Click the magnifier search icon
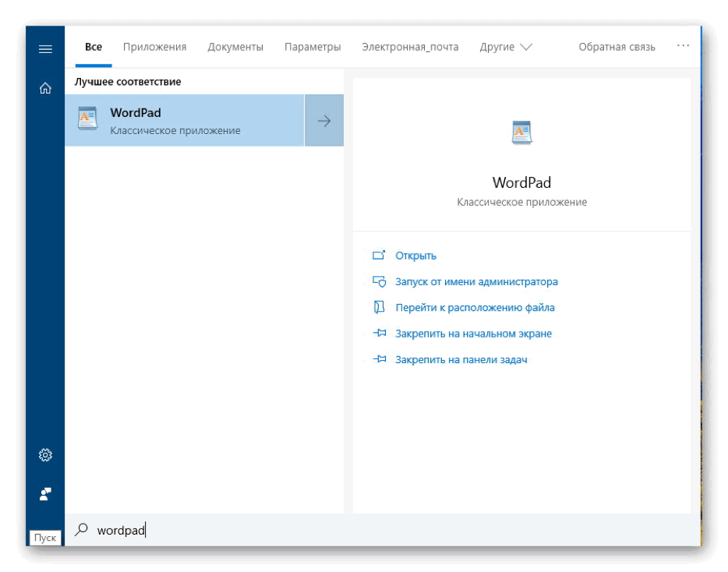Viewport: 728px width, 572px height. (x=81, y=529)
